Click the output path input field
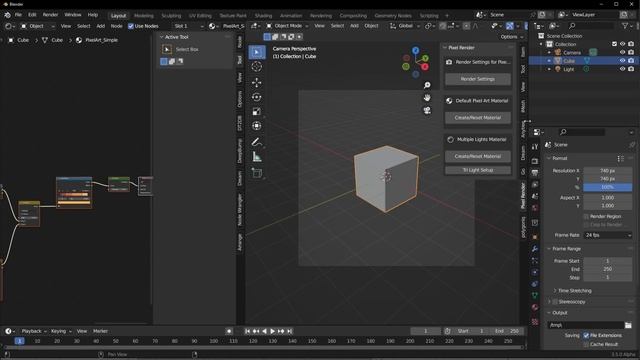Image resolution: width=640 pixels, height=360 pixels. [586, 325]
